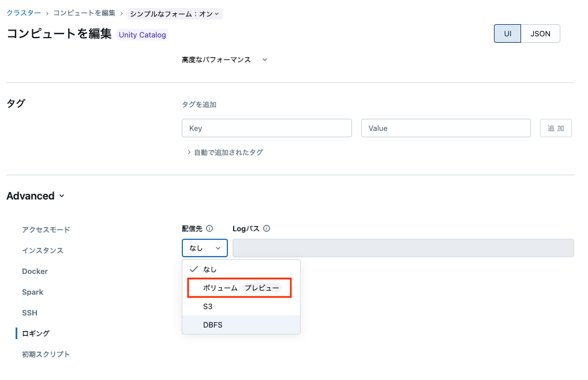Open the Spark section from the sidebar
588x380 pixels.
pyautogui.click(x=32, y=292)
